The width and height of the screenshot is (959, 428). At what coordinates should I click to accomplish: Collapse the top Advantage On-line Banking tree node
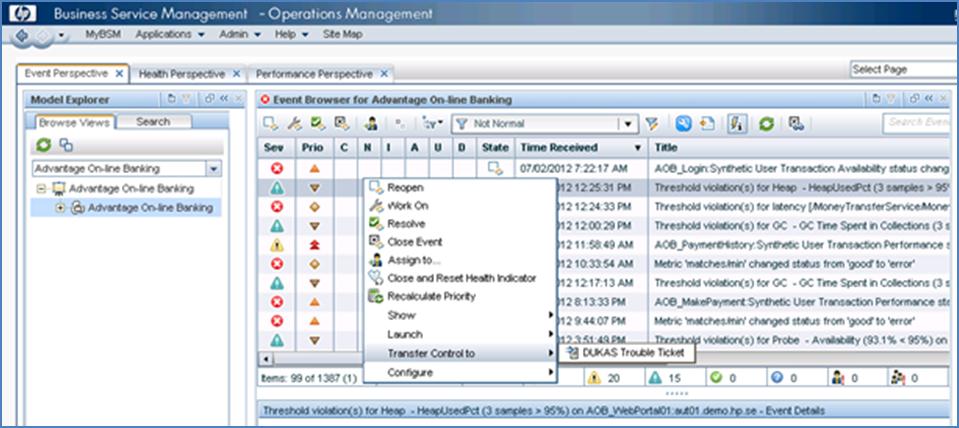42,189
